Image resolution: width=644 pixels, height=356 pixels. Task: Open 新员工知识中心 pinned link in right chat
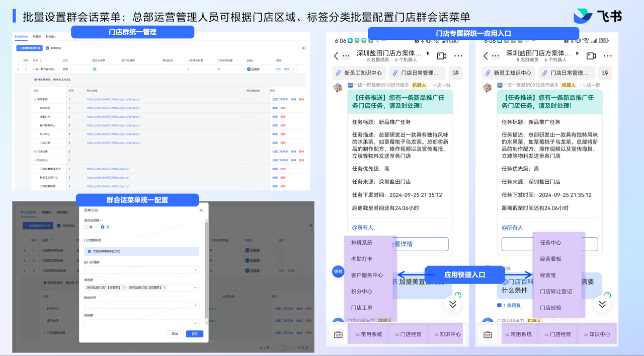(x=509, y=73)
